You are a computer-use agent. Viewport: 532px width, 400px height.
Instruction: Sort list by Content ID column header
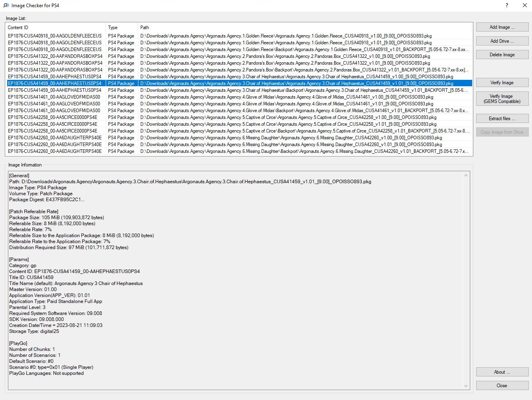pos(56,28)
